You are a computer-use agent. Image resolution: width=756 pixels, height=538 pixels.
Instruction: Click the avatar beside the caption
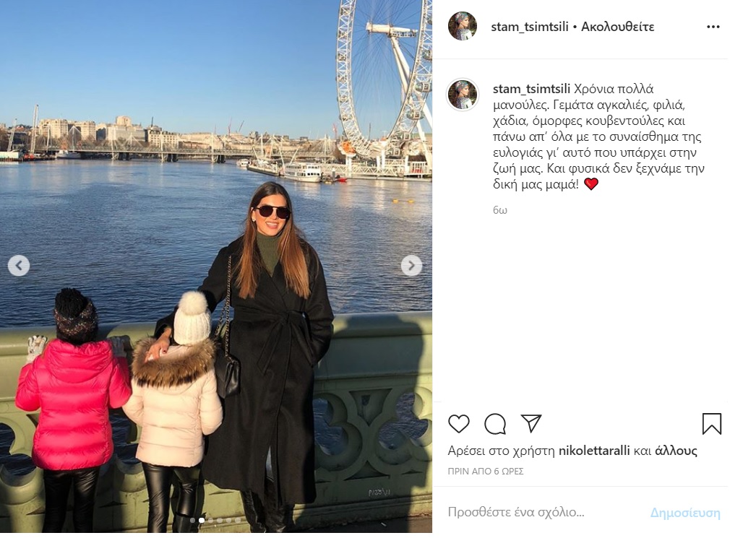463,95
